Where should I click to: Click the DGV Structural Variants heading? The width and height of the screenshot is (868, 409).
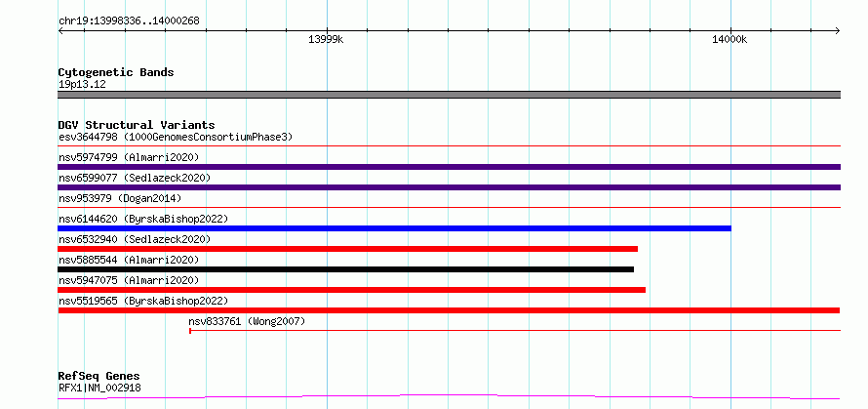137,125
